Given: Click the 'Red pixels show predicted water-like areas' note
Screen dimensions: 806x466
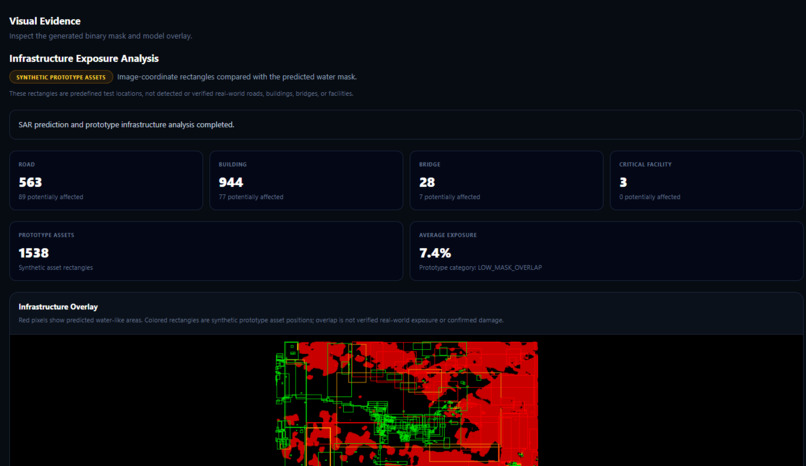Looking at the screenshot, I should tap(261, 320).
